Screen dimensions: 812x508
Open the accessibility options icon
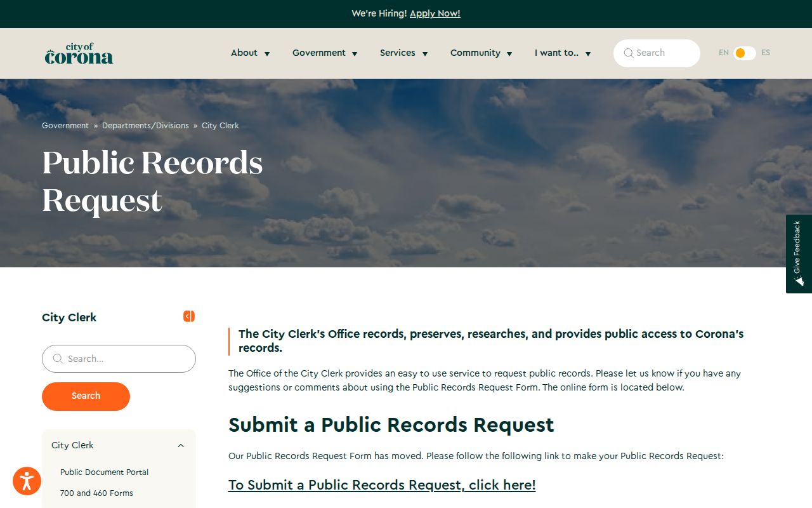(x=27, y=481)
